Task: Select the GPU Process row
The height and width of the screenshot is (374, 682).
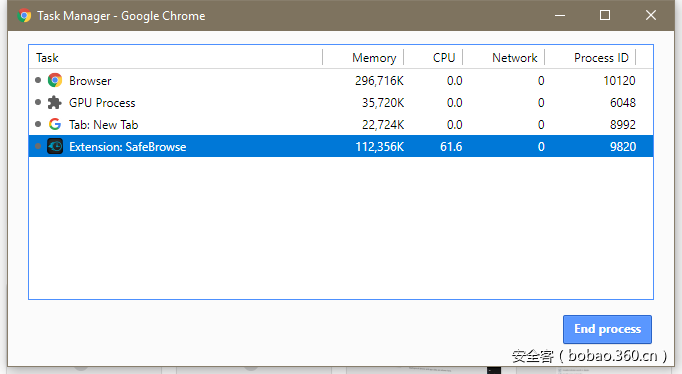Action: click(341, 103)
